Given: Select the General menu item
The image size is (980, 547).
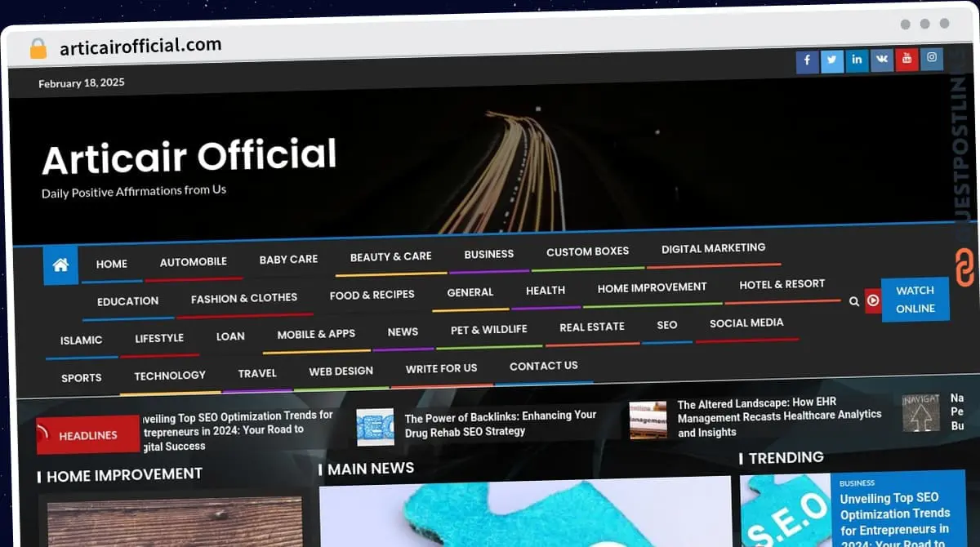Looking at the screenshot, I should (x=470, y=292).
